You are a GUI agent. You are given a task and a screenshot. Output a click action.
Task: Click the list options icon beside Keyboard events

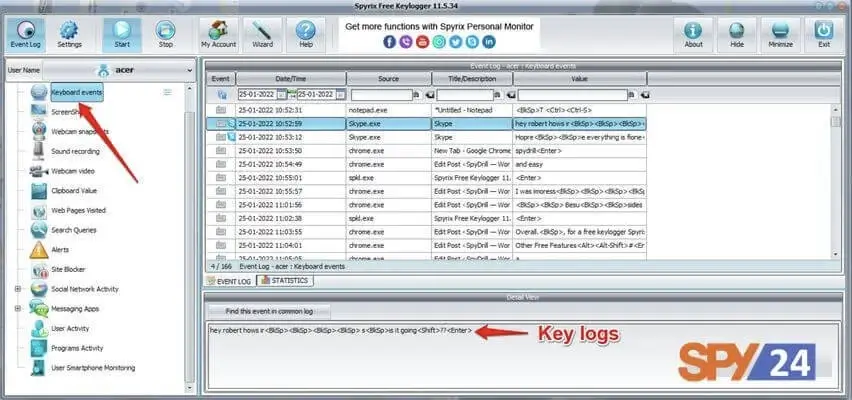pyautogui.click(x=167, y=92)
